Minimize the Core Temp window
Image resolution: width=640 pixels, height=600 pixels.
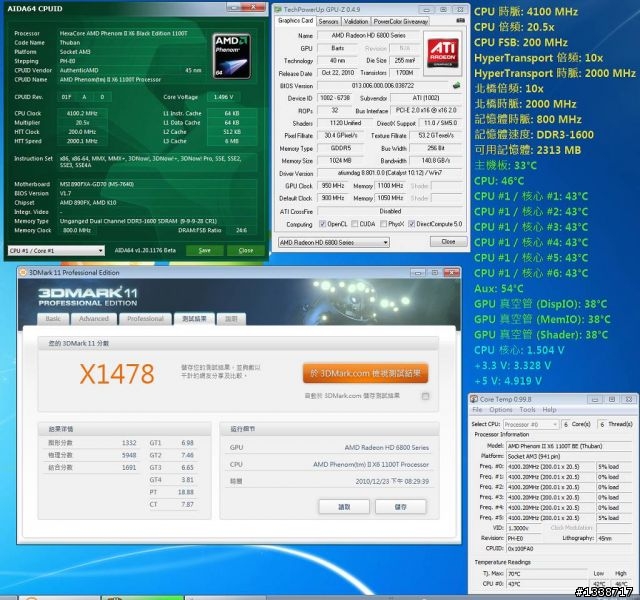pos(595,399)
